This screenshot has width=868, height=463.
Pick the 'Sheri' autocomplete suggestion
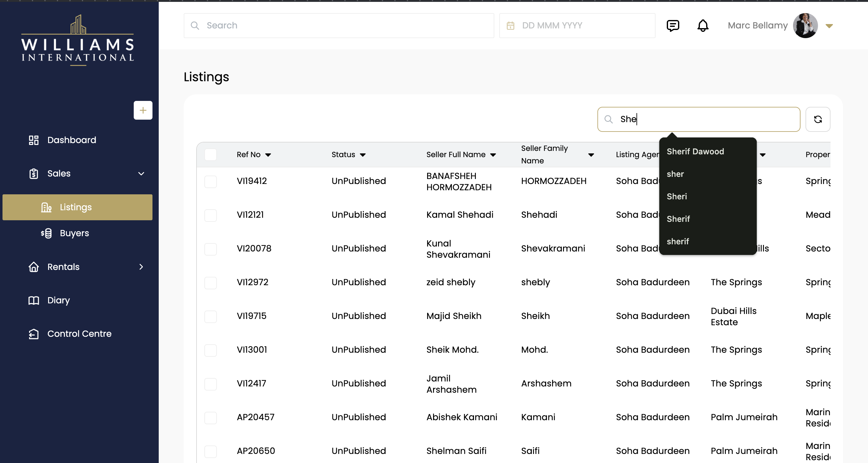[676, 197]
